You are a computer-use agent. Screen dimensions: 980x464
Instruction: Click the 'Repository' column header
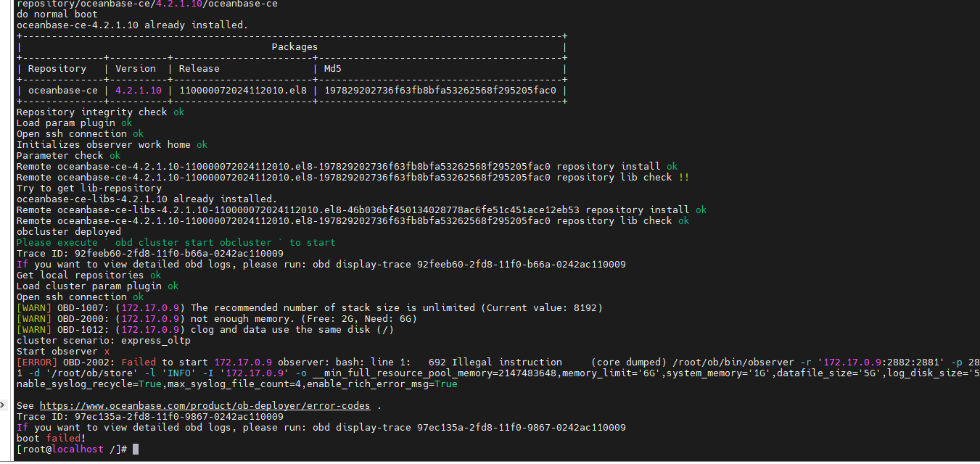click(57, 69)
